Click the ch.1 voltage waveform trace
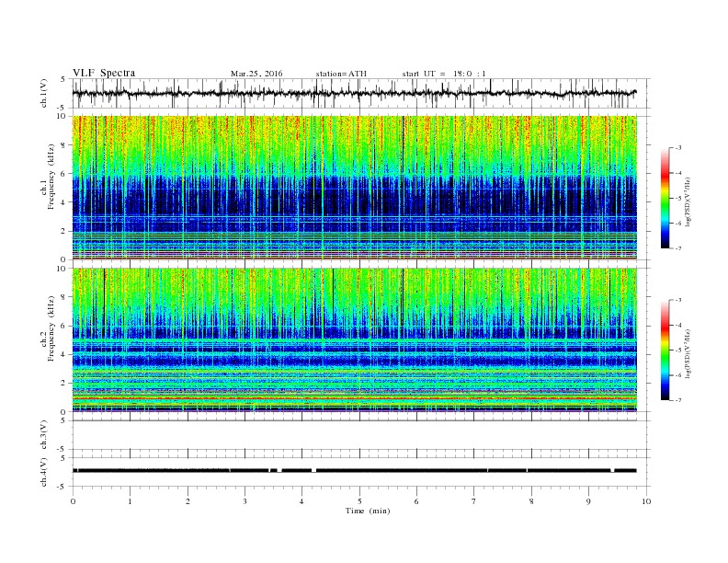728x563 pixels. (x=354, y=93)
